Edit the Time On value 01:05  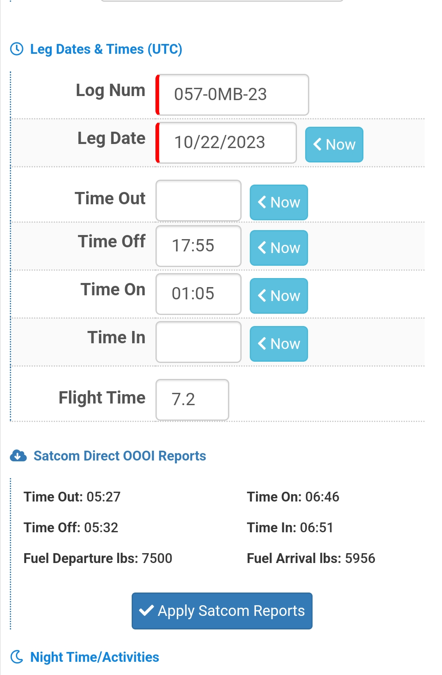pos(198,294)
